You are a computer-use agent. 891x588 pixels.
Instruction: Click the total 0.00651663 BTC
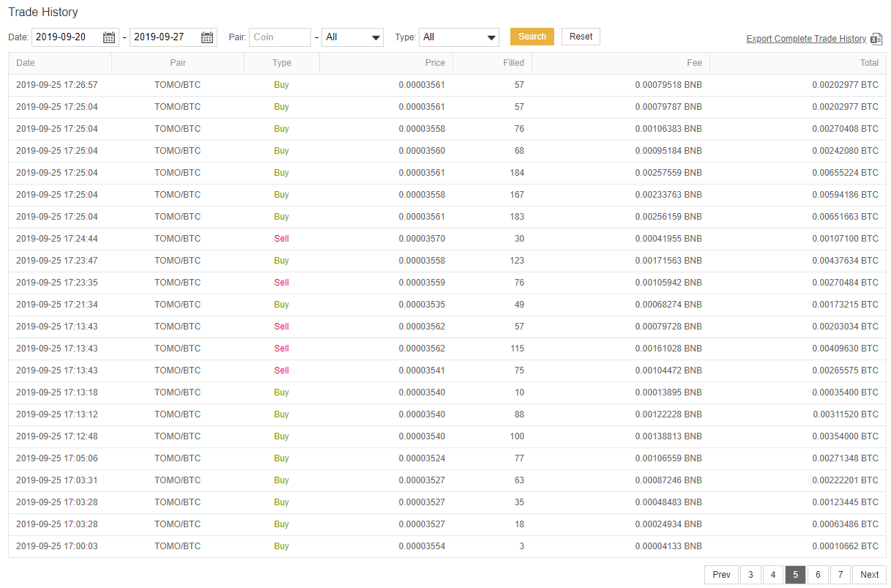coord(845,217)
